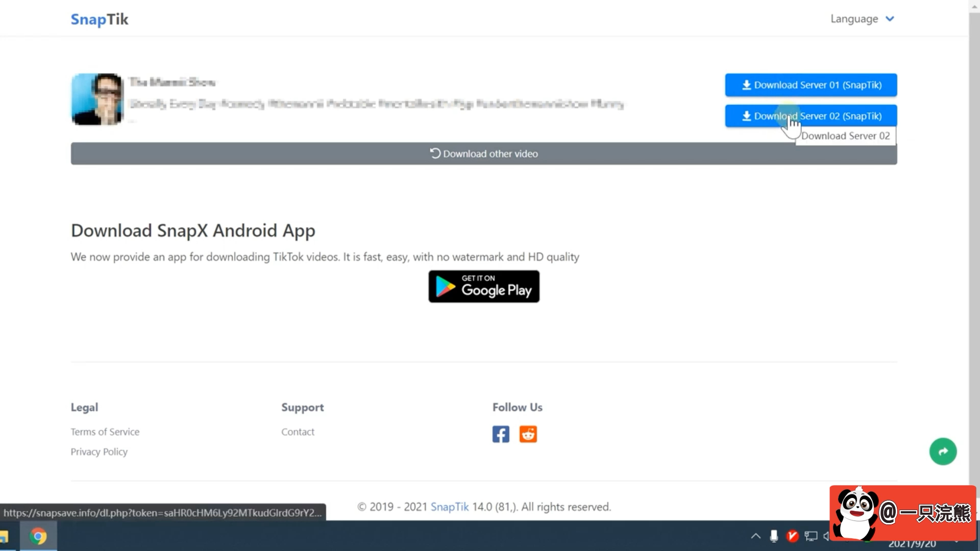Click 'Download SnapX Android App' heading

(x=193, y=231)
